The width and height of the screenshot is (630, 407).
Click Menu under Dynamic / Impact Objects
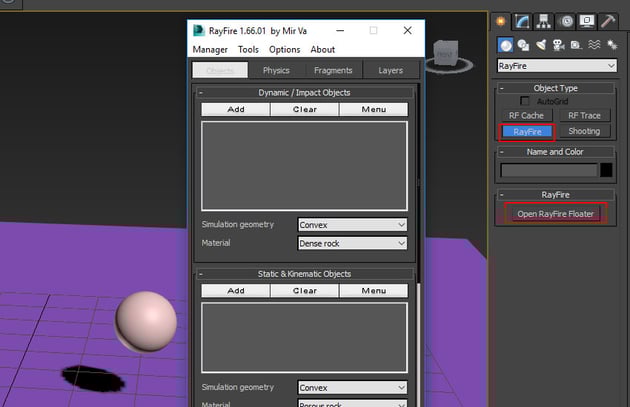tap(374, 109)
